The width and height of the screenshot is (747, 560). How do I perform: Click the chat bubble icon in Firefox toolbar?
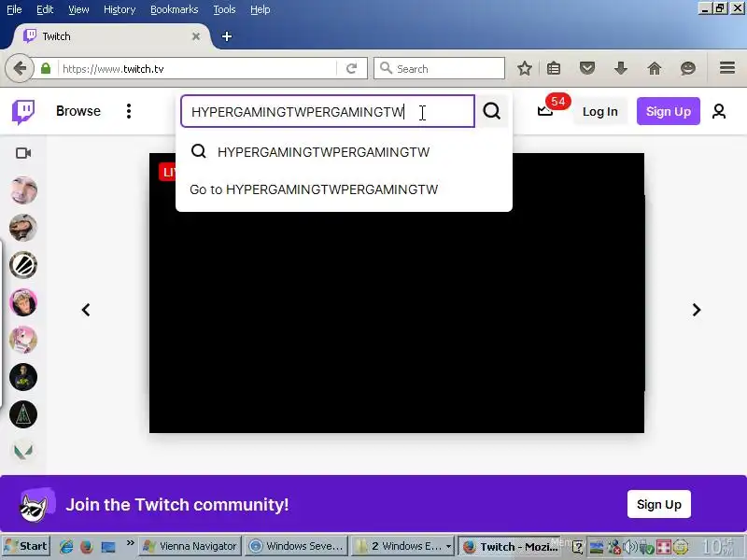[688, 68]
